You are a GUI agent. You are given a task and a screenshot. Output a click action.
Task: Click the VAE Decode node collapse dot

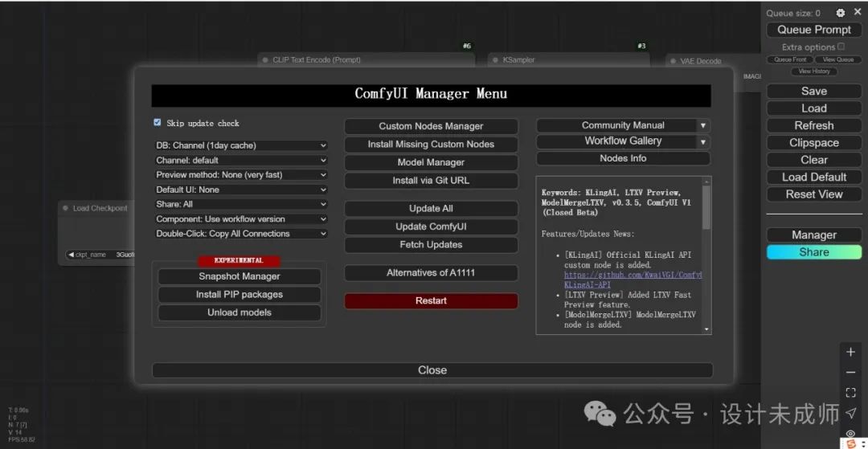[x=674, y=61]
